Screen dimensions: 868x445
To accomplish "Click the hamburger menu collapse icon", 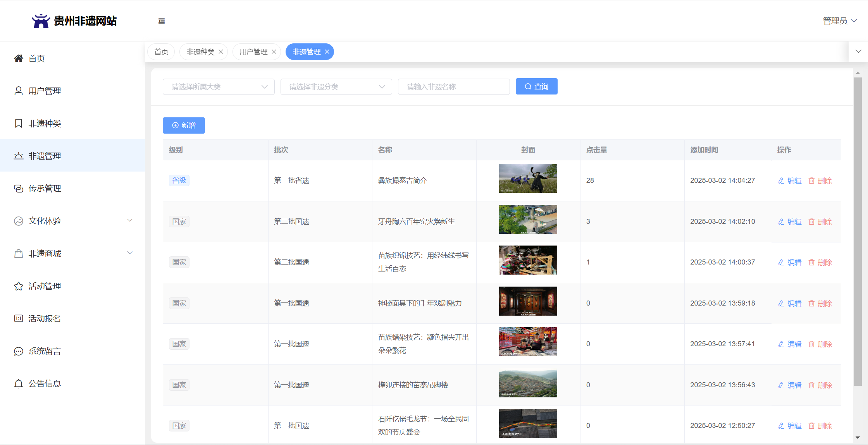I will coord(162,21).
